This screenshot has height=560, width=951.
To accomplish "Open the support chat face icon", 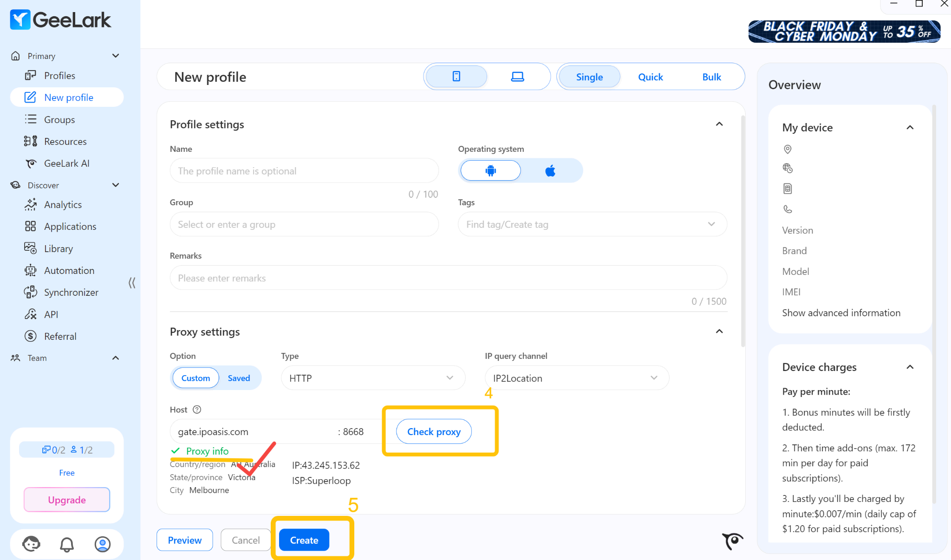I will (31, 544).
